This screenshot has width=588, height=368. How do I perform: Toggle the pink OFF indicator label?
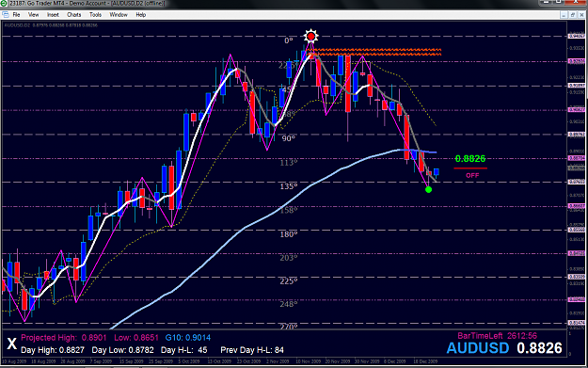tap(472, 175)
